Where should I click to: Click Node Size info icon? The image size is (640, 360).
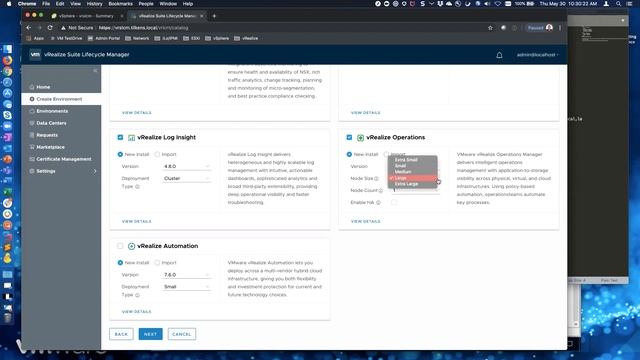[376, 179]
